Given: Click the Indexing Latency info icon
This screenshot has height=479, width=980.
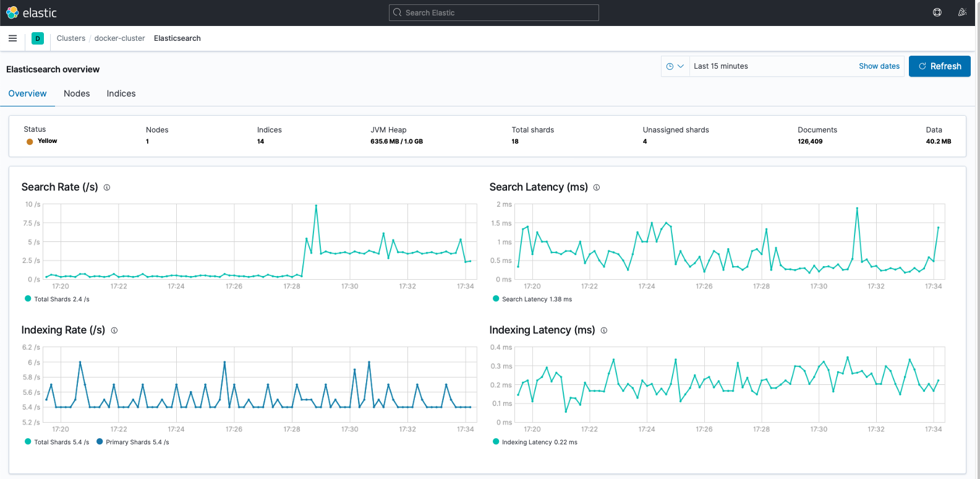Looking at the screenshot, I should 604,330.
